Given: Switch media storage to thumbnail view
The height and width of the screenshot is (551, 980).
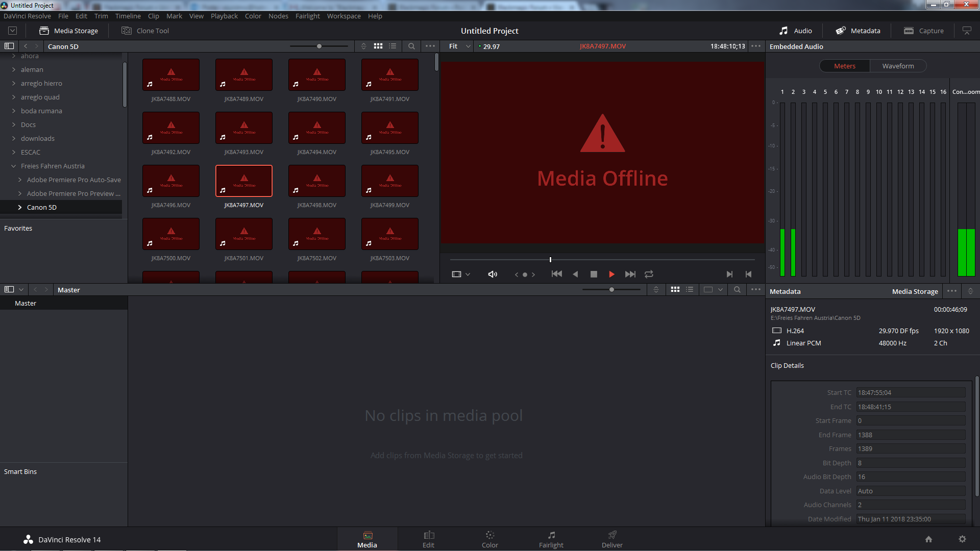Looking at the screenshot, I should [x=378, y=46].
